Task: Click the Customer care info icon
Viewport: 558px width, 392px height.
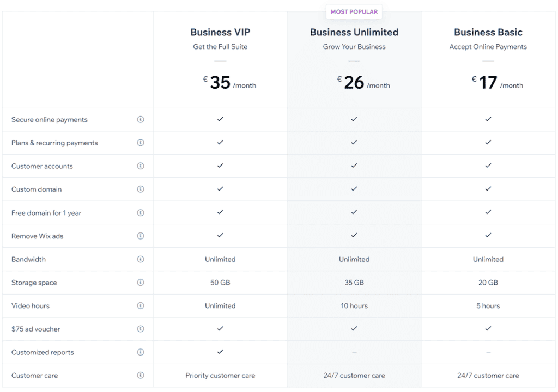Action: point(141,375)
